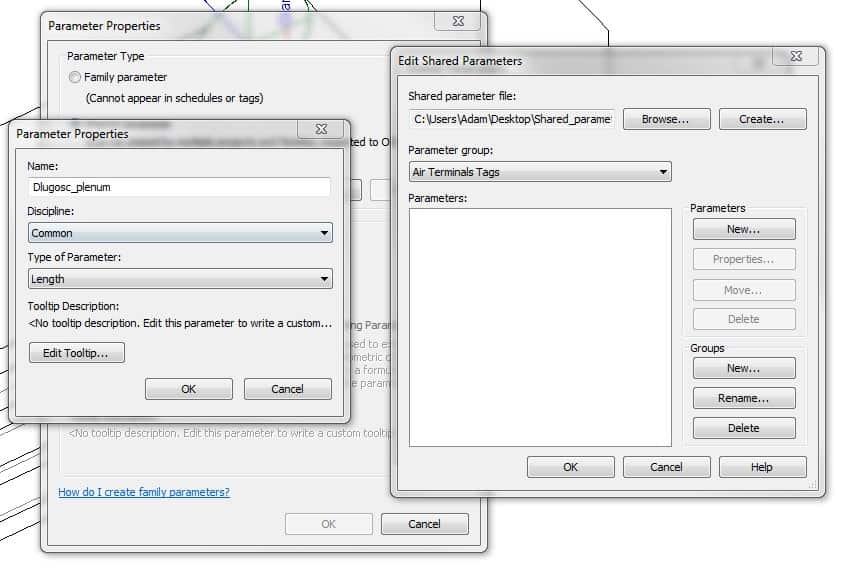Expand the Type of Parameter dropdown
Viewport: 843px width, 580px height.
[x=180, y=279]
